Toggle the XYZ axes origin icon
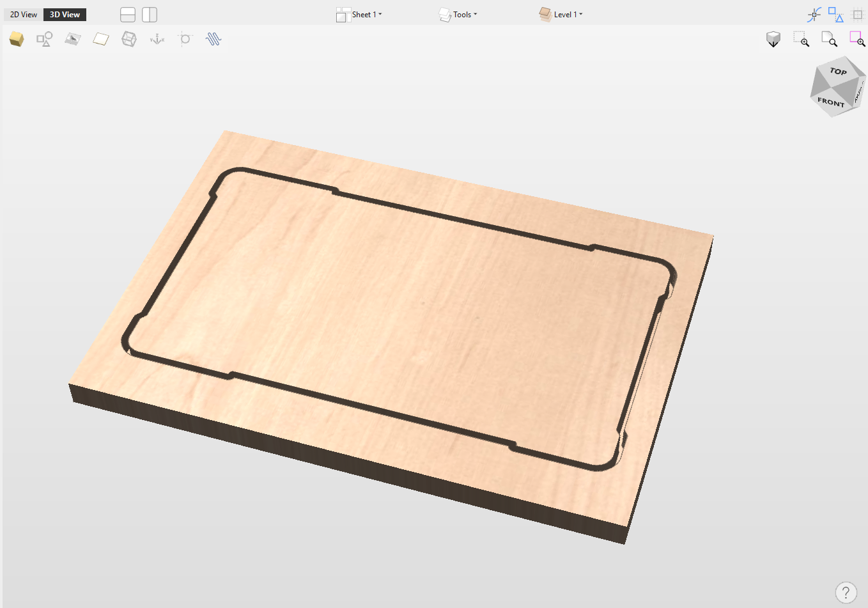This screenshot has height=608, width=868. click(157, 40)
